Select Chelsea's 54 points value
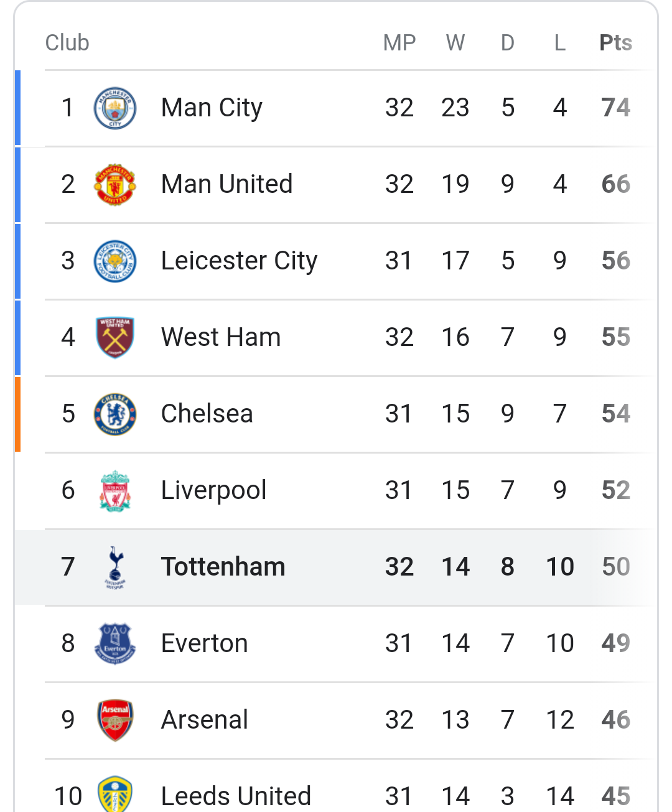The height and width of the screenshot is (812, 672). point(616,414)
